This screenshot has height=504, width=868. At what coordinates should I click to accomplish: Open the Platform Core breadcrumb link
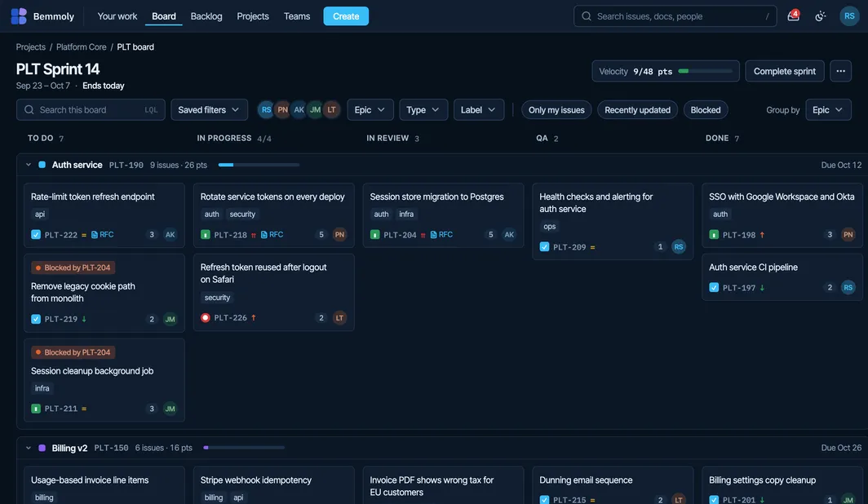pyautogui.click(x=82, y=47)
